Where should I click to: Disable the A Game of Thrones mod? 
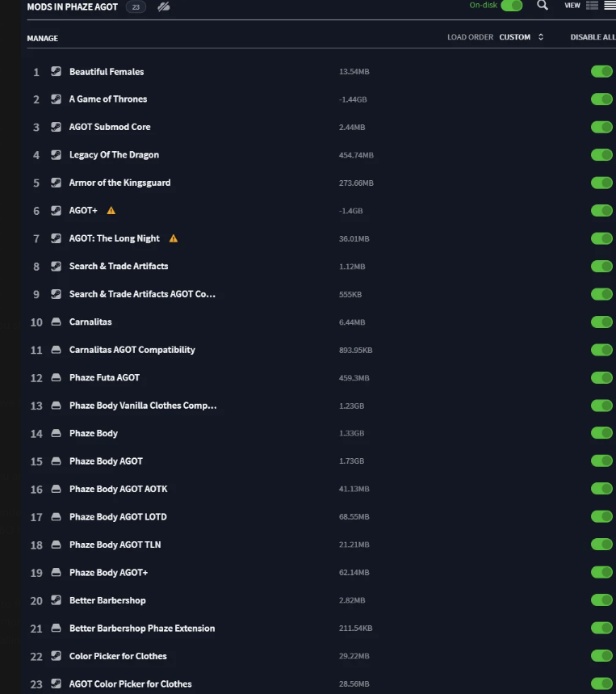[x=601, y=99]
